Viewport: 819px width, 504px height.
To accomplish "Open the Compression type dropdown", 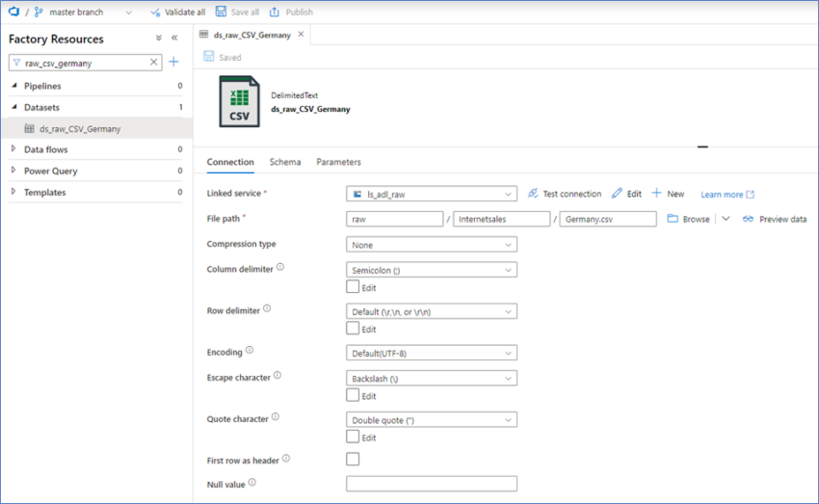I will 431,245.
